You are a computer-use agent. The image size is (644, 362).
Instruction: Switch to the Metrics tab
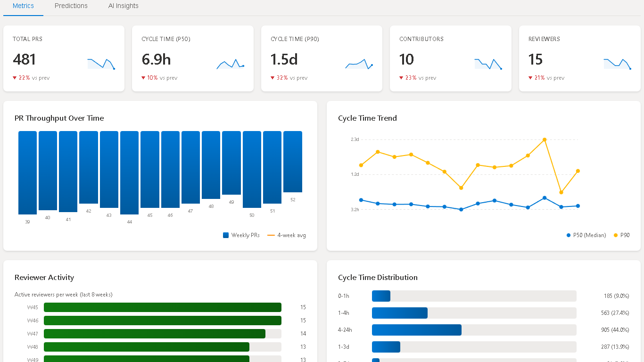pyautogui.click(x=23, y=6)
